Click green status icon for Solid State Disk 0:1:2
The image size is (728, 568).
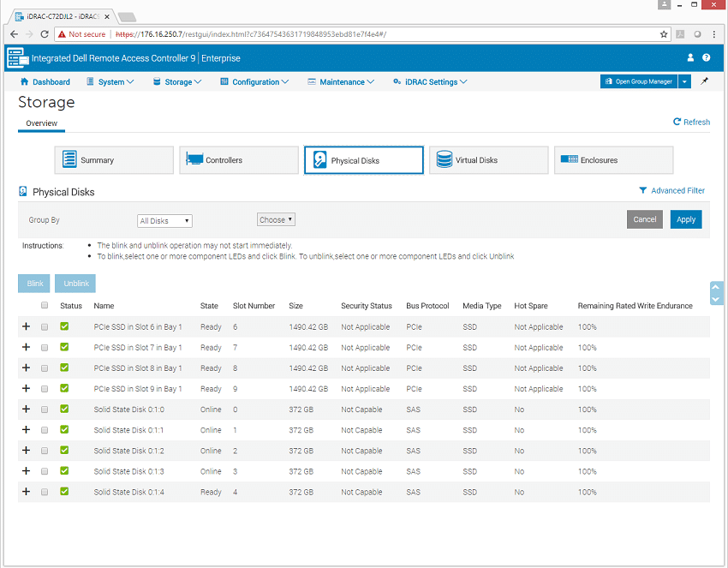(64, 450)
